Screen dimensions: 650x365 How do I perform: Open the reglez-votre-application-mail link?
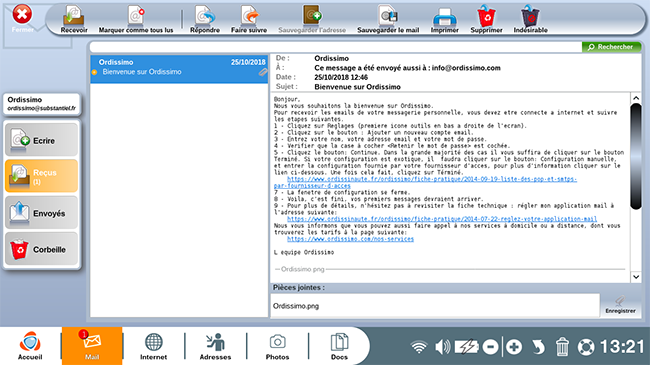click(442, 219)
